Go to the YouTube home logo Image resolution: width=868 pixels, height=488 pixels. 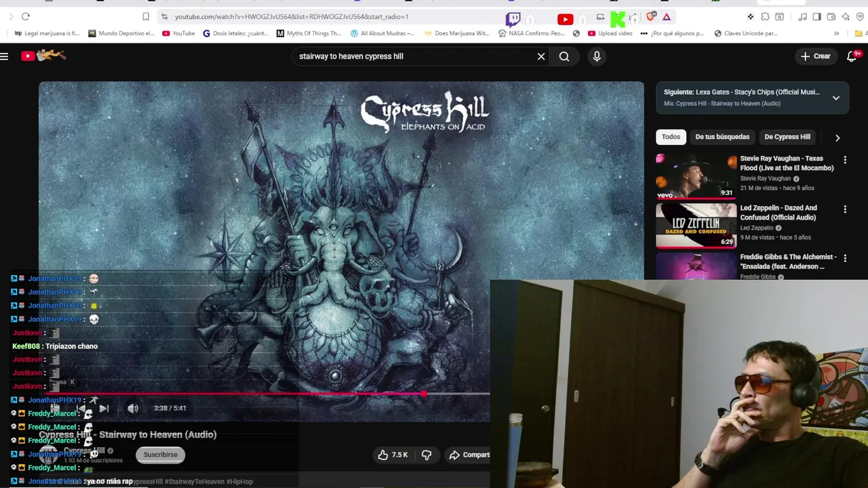(x=43, y=56)
